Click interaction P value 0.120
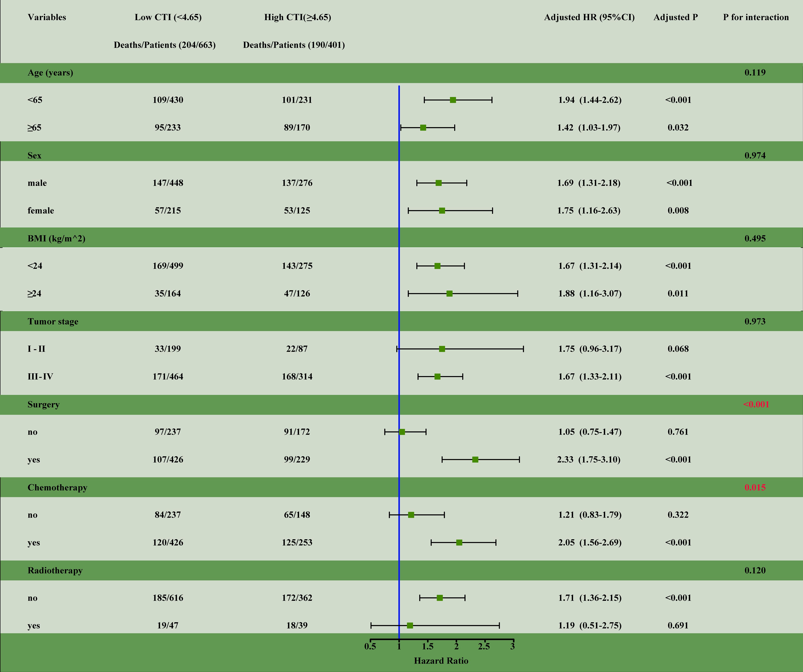This screenshot has width=803, height=672. (x=755, y=571)
